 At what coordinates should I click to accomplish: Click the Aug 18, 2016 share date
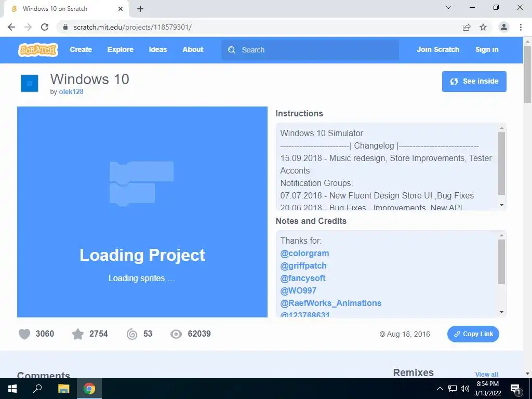coord(408,334)
